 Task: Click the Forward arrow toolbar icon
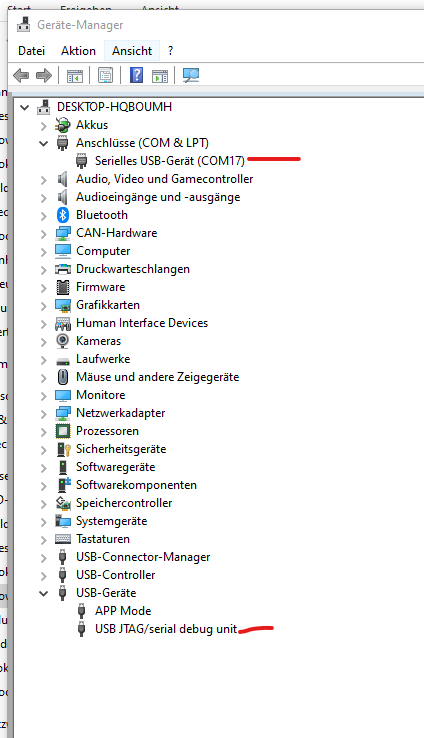tap(44, 75)
